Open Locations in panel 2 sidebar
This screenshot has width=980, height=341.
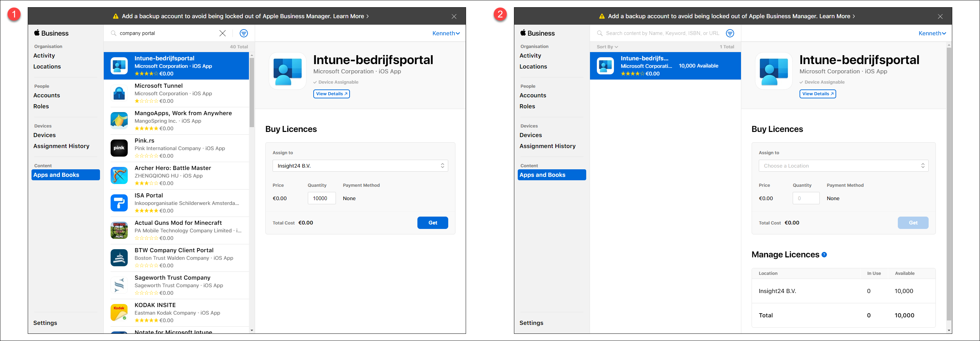click(533, 66)
